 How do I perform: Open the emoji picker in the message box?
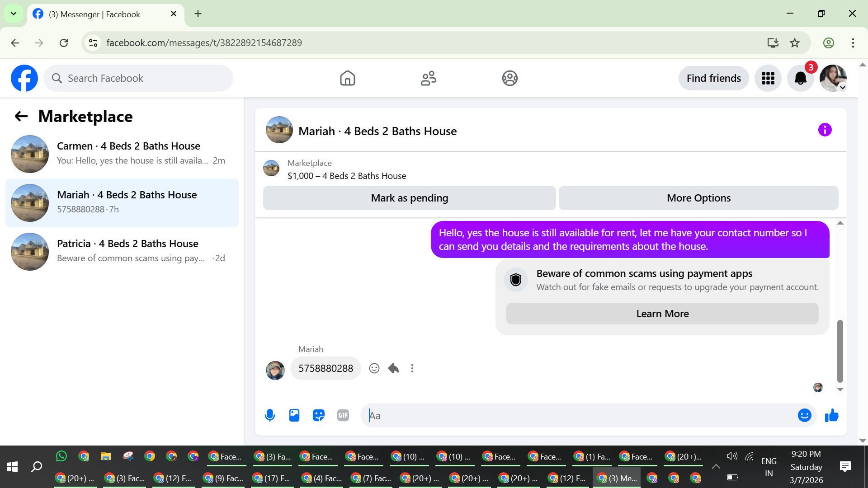tap(805, 415)
